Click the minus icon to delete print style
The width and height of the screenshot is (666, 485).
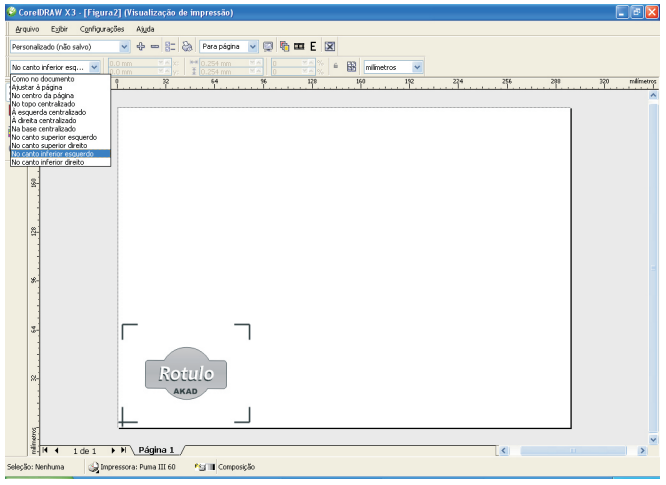pos(153,47)
